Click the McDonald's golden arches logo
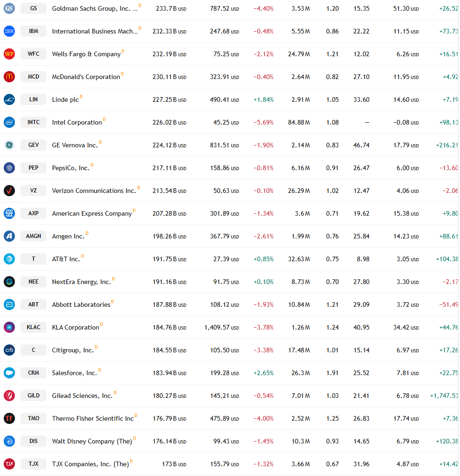This screenshot has width=460, height=476. coord(9,77)
